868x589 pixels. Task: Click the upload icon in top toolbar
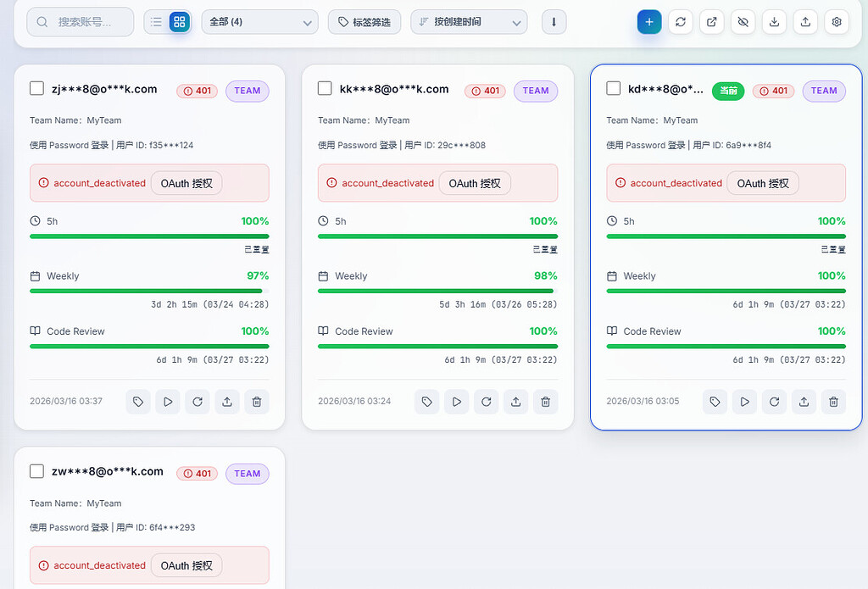[805, 22]
